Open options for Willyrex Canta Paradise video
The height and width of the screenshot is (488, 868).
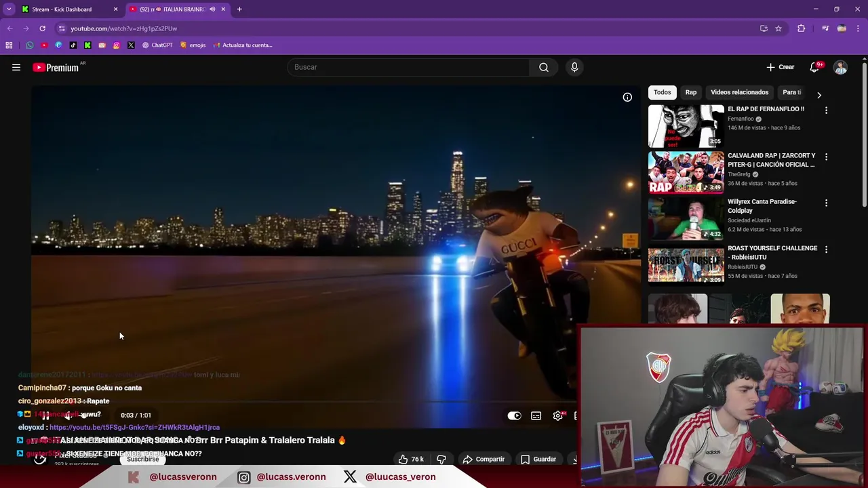coord(826,203)
